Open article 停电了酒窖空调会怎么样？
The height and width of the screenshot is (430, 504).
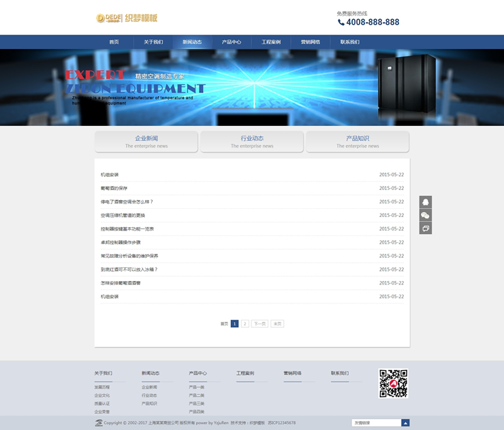(x=127, y=202)
